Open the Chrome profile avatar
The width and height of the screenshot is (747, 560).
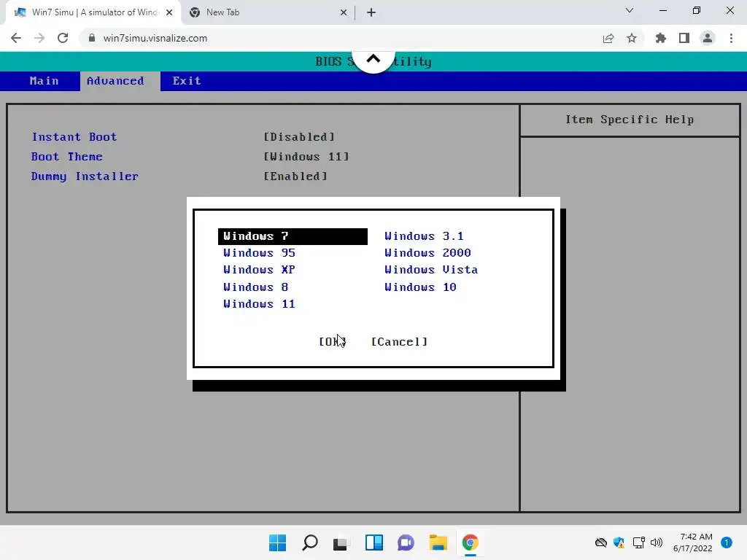click(708, 38)
